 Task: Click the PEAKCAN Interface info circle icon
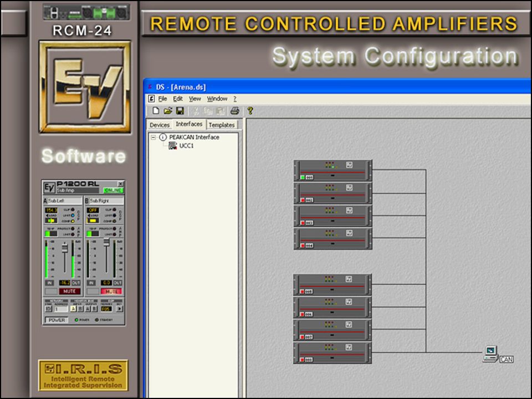tap(163, 137)
